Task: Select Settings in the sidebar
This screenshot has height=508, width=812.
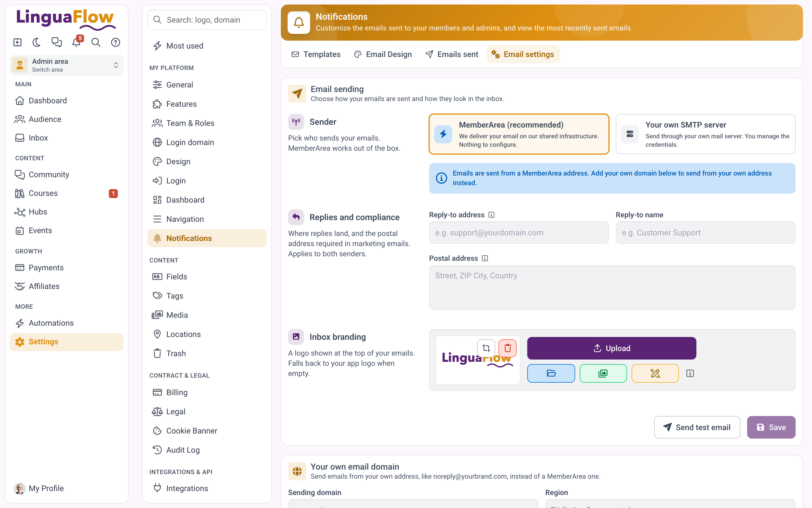Action: (x=67, y=342)
